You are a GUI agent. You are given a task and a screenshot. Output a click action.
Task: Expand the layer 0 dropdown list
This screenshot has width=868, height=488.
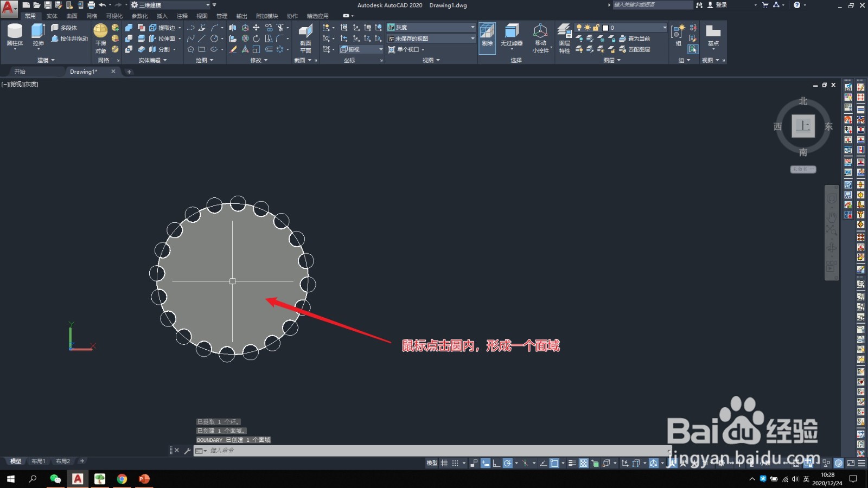point(664,27)
